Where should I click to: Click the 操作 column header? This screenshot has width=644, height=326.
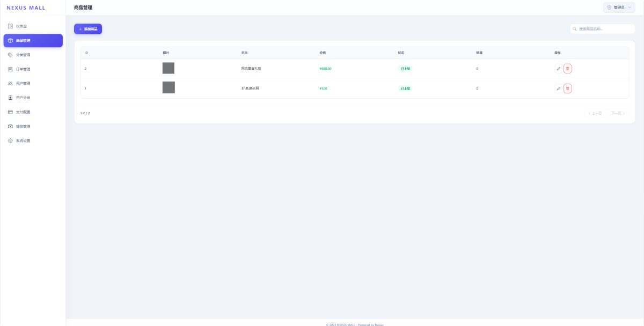[x=558, y=53]
